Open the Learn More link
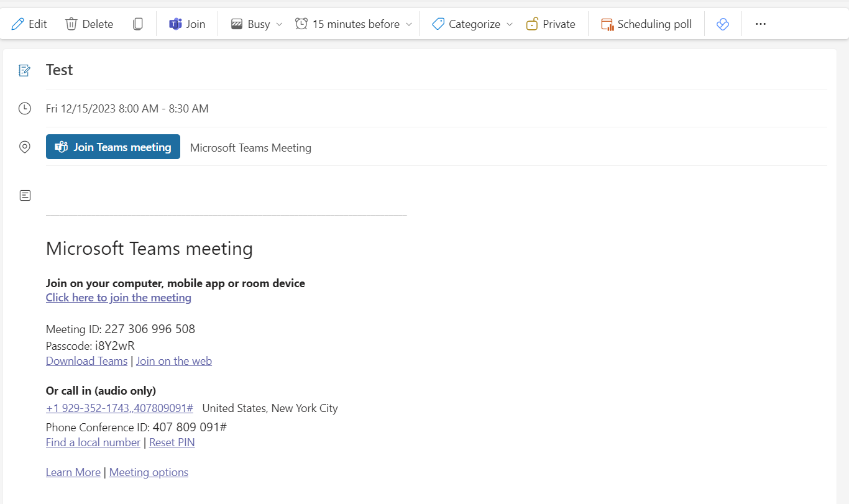Viewport: 849px width, 504px height. [73, 472]
